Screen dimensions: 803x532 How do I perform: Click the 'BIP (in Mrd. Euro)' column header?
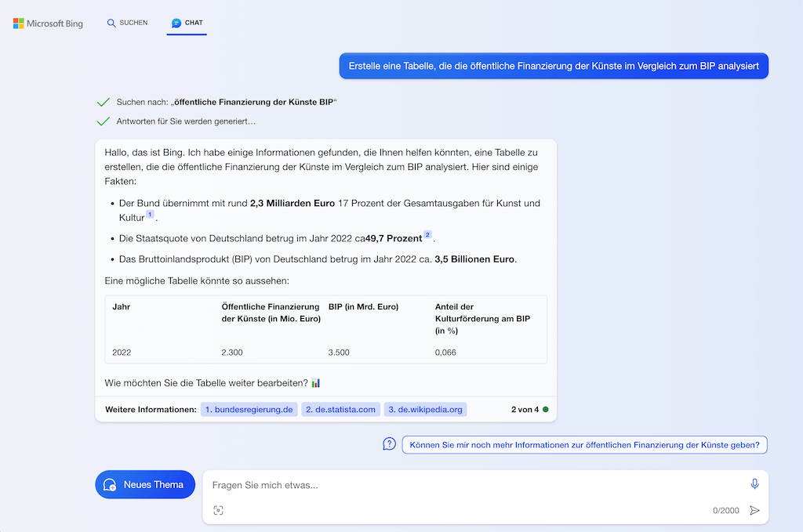363,307
